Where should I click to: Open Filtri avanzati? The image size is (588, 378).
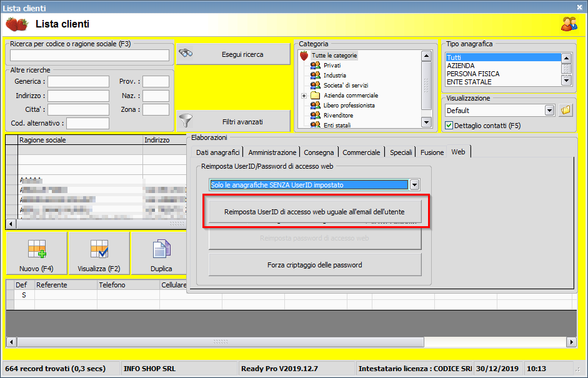coord(233,121)
